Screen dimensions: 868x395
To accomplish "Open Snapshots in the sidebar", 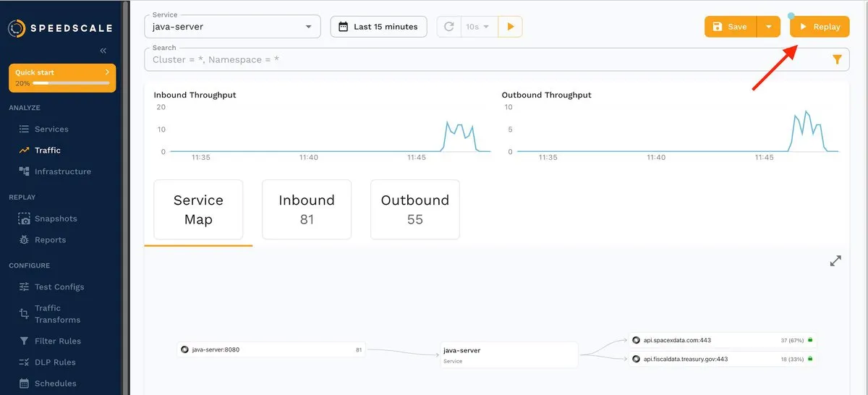I will [x=56, y=218].
